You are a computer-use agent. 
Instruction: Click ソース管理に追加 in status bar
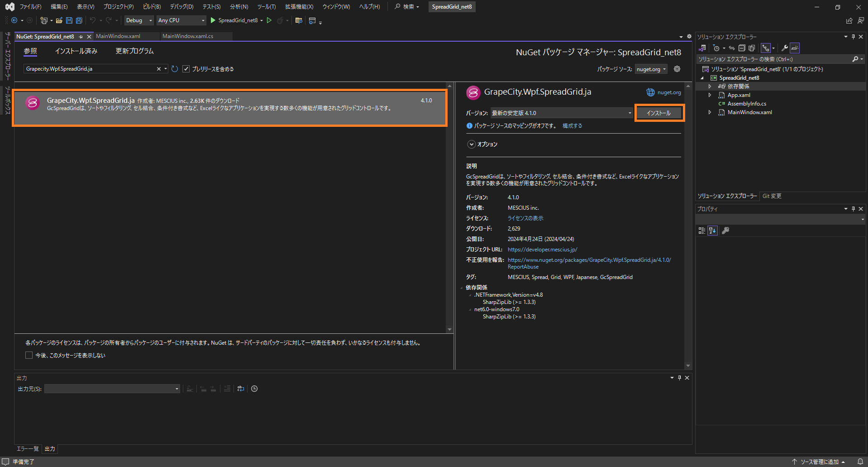coord(820,462)
